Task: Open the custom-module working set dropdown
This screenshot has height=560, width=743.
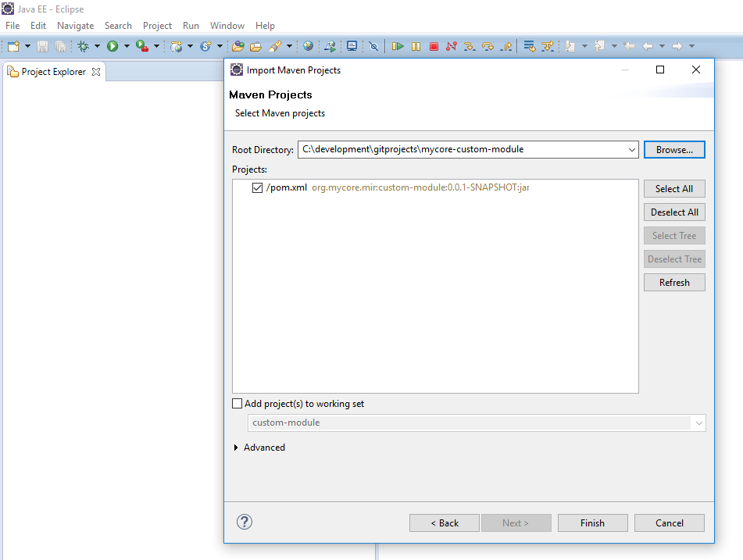Action: (x=699, y=423)
